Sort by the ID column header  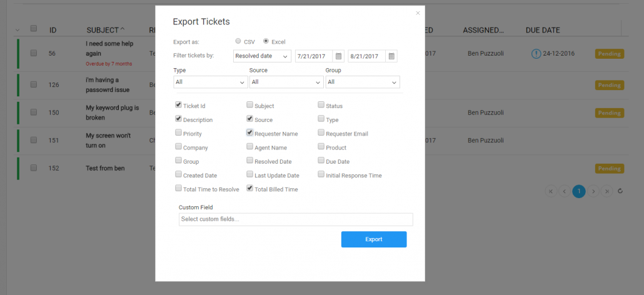(53, 31)
